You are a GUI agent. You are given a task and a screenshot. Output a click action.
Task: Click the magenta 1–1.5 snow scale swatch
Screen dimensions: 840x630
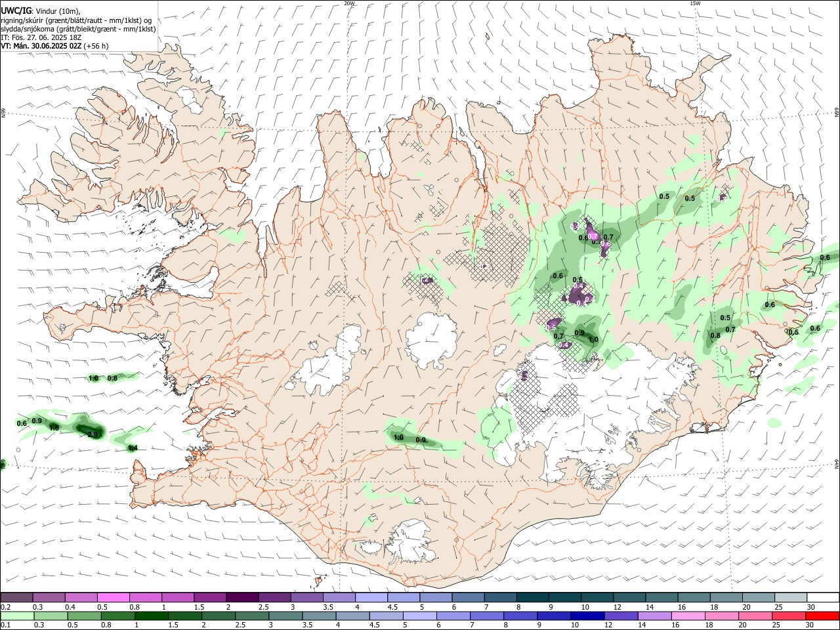(178, 597)
